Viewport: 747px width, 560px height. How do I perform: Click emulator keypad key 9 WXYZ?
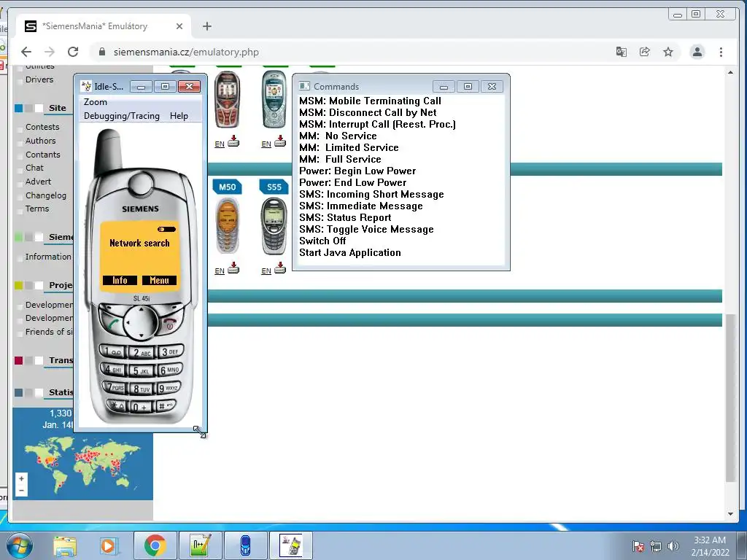(x=169, y=388)
